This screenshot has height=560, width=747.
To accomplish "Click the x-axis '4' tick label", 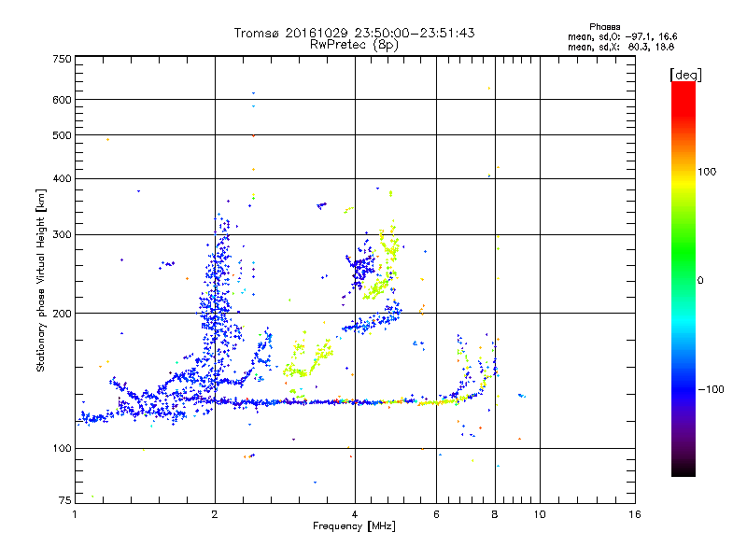I will click(x=355, y=514).
